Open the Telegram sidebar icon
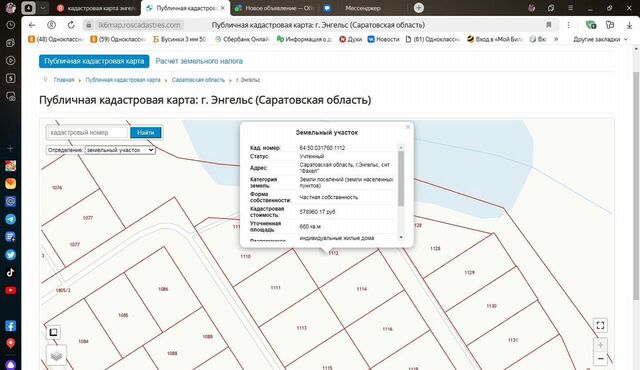640x370 pixels. 11,219
